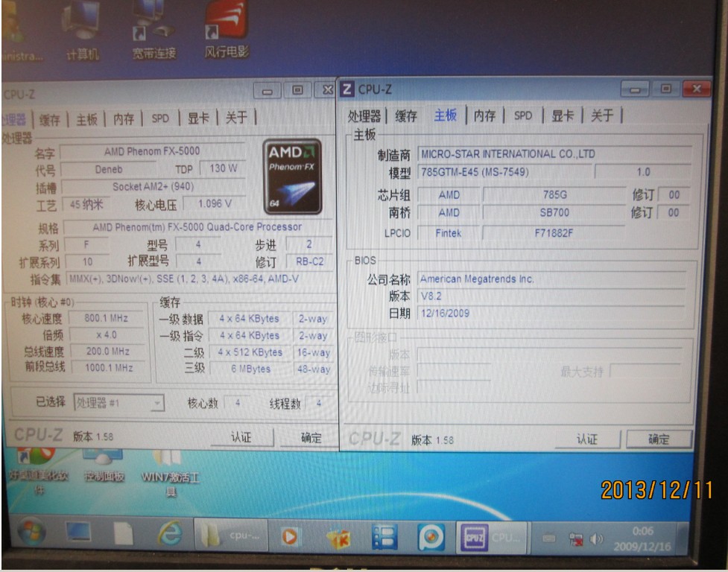Viewport: 728px width, 572px height.
Task: Click the AMD Phenom FX-5000 name field
Action: tap(152, 151)
